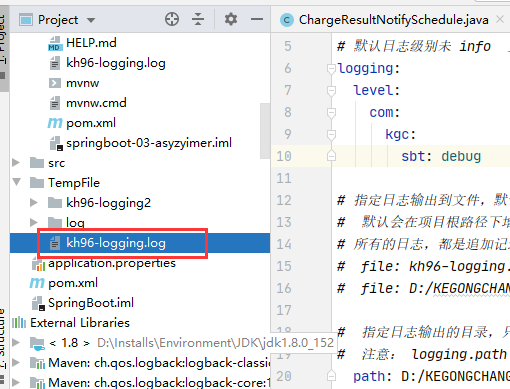This screenshot has width=510, height=389.
Task: Collapse the TempFile folder
Action: tap(16, 182)
